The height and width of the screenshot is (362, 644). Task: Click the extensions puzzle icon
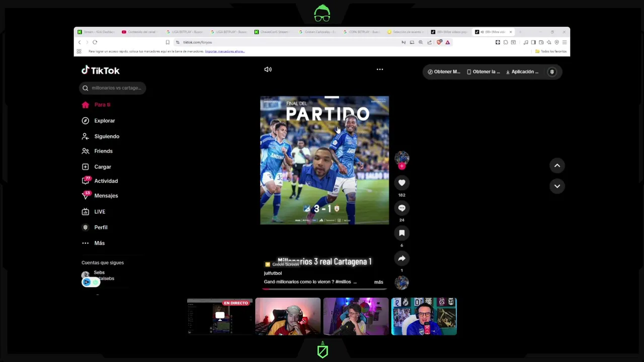pos(506,42)
